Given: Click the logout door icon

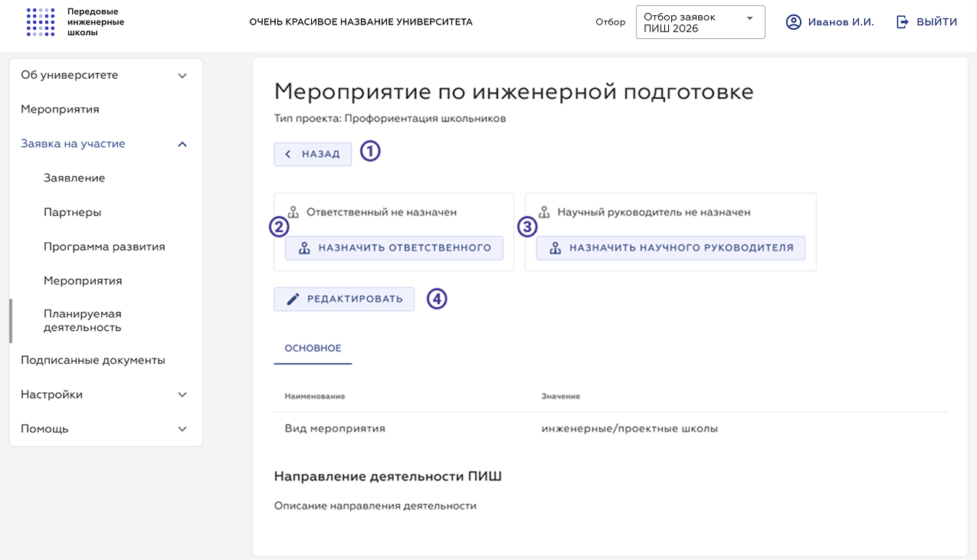Looking at the screenshot, I should point(903,22).
